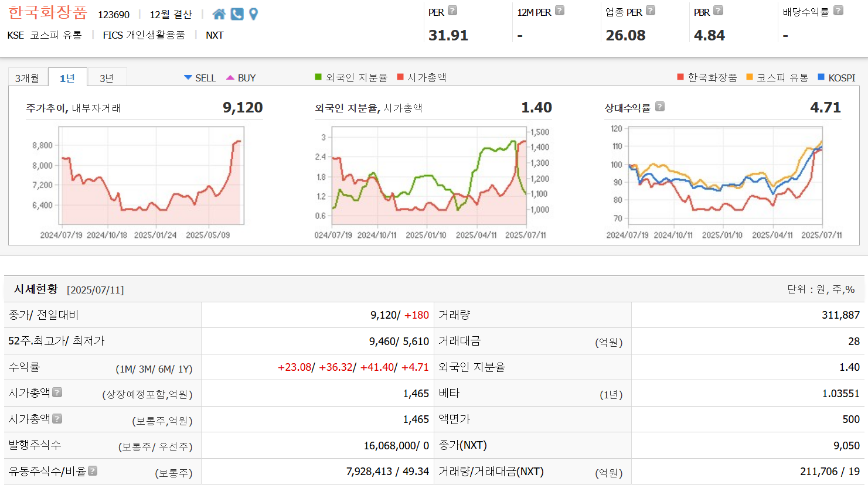Click the 외국인 지분율 시가총액 chart
Image resolution: width=868 pixels, height=495 pixels.
click(433, 183)
